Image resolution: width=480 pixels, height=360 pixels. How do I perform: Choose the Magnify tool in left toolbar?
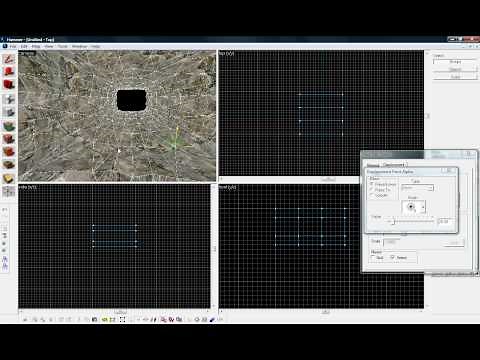pyautogui.click(x=9, y=72)
